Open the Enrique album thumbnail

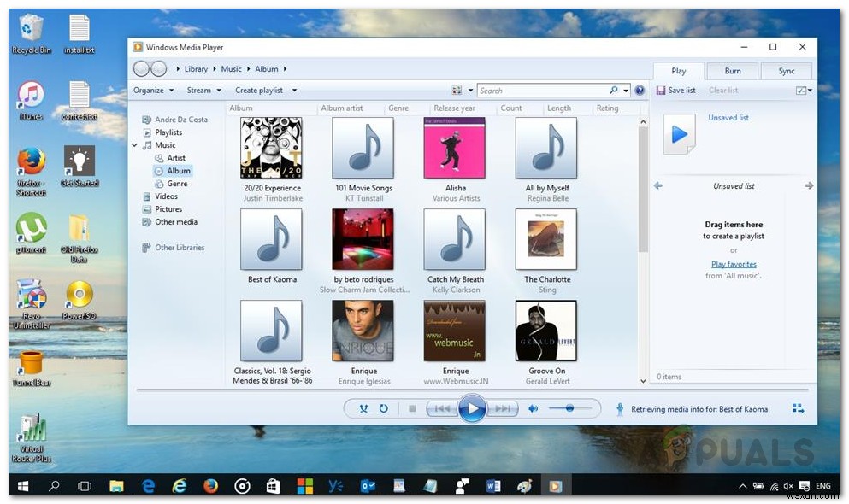363,331
